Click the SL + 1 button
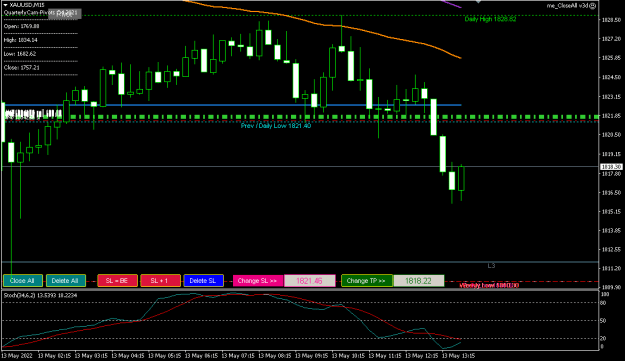Image resolution: width=625 pixels, height=361 pixels. [x=160, y=281]
